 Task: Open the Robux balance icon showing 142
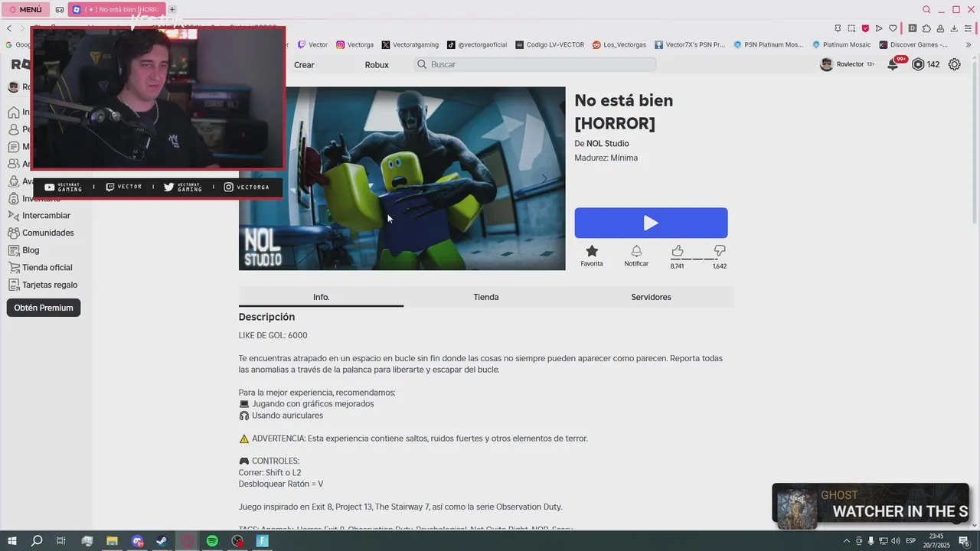(919, 65)
